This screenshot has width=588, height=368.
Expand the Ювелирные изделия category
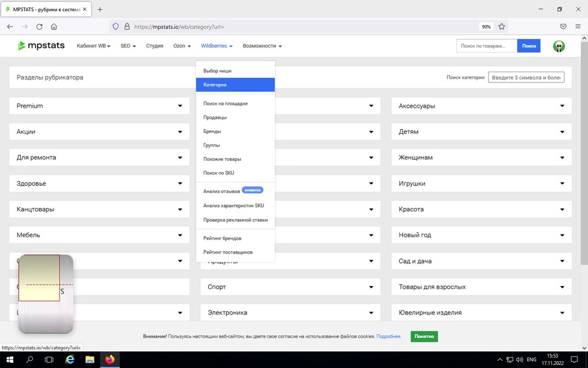[481, 313]
